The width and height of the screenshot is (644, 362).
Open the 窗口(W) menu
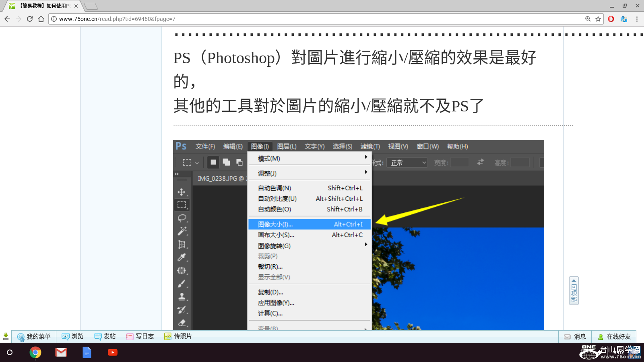pyautogui.click(x=428, y=146)
